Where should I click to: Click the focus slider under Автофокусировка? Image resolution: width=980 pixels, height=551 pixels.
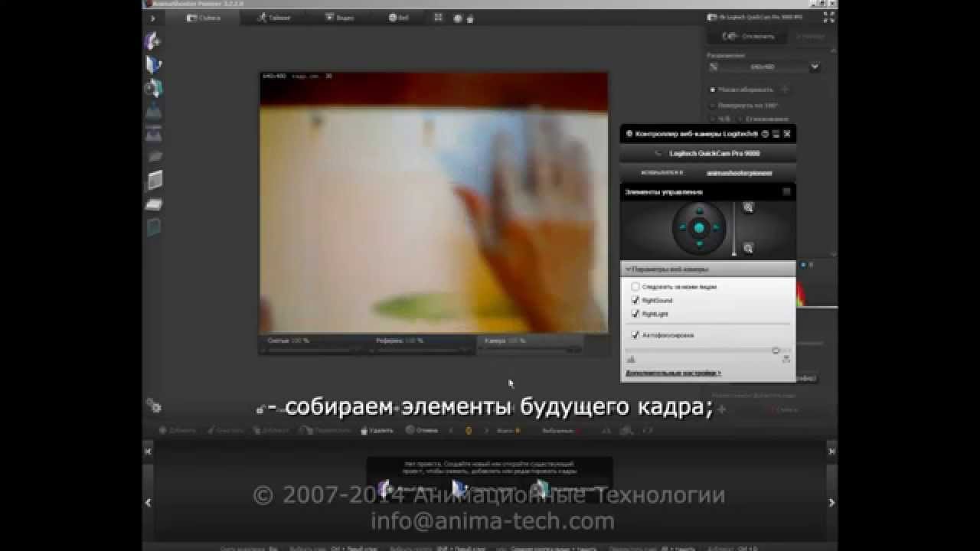[x=708, y=350]
